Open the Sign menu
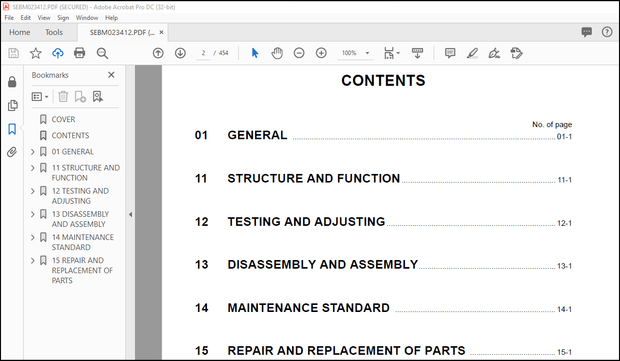The width and height of the screenshot is (620, 361). coord(63,18)
